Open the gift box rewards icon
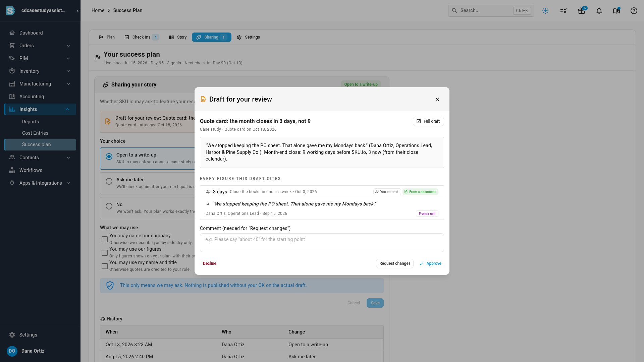 pyautogui.click(x=582, y=11)
